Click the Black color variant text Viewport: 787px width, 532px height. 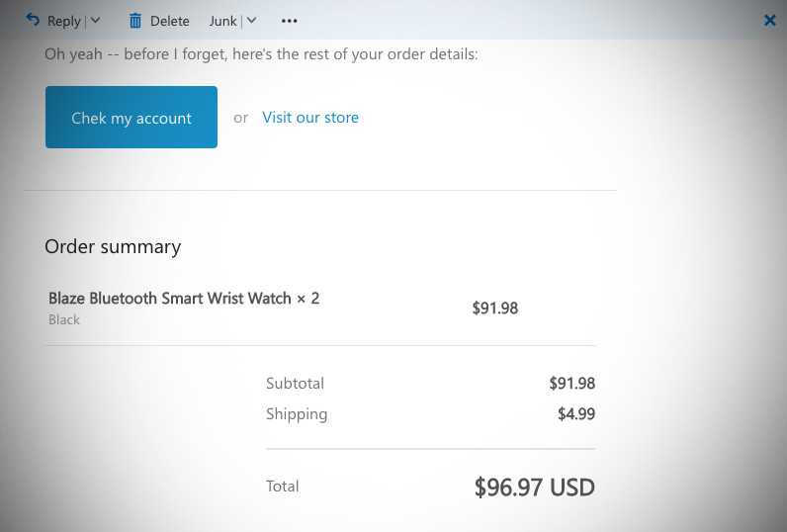(64, 319)
